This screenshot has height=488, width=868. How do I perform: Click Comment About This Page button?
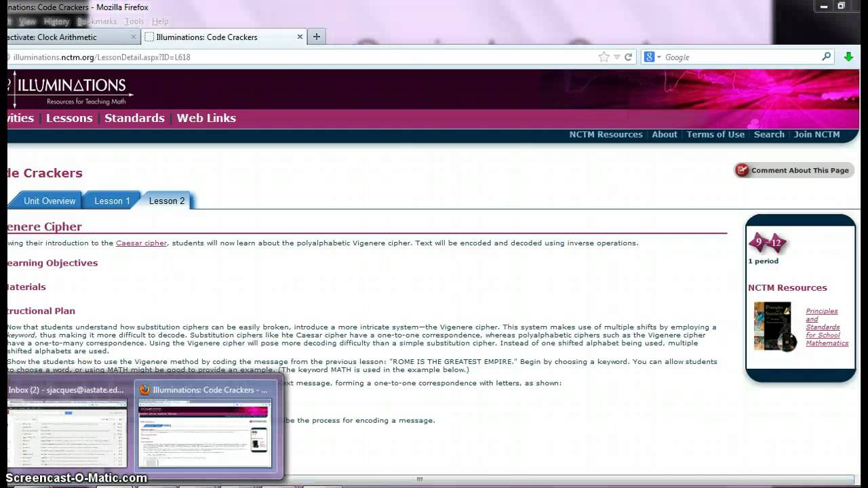[x=794, y=170]
